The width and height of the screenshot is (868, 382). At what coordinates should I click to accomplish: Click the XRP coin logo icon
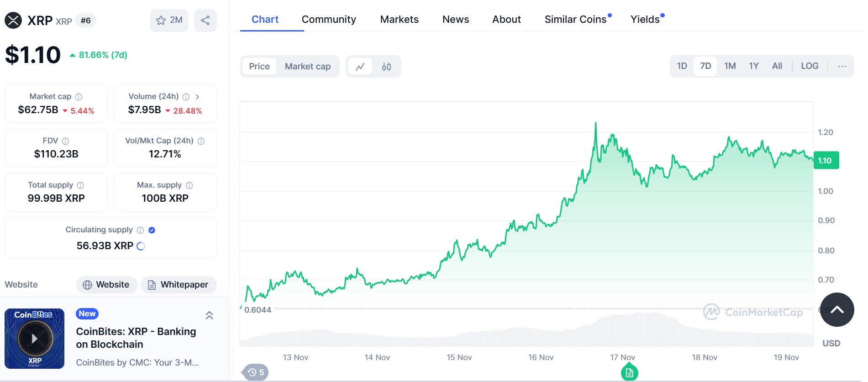(x=13, y=21)
